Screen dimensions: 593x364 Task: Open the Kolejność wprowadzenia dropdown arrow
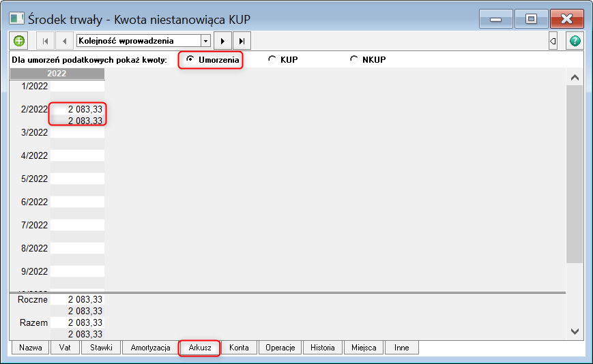[x=205, y=41]
